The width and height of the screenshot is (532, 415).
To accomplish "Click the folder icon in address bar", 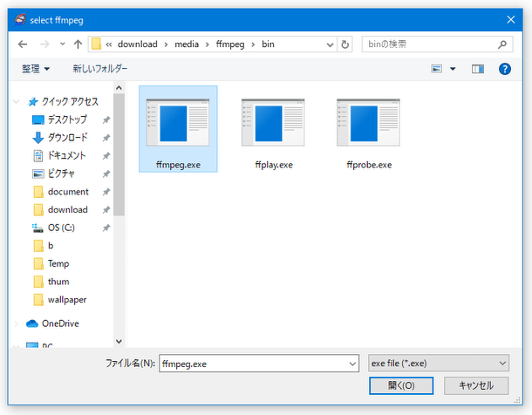I will pyautogui.click(x=96, y=44).
